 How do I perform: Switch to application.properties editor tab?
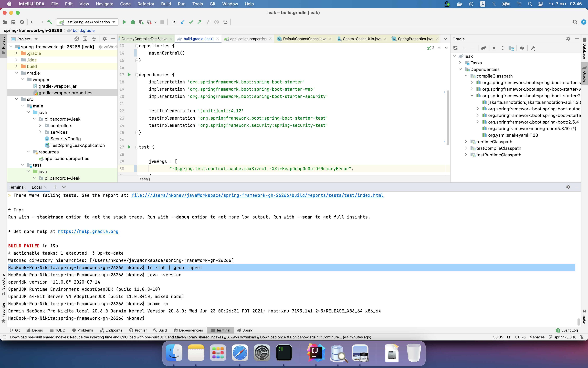coord(248,39)
